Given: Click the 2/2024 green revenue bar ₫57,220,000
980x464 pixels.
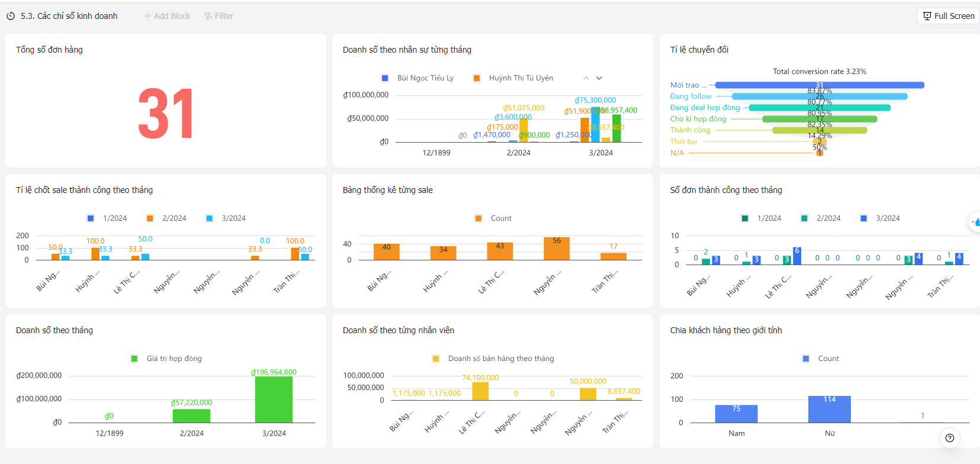Looking at the screenshot, I should point(191,415).
